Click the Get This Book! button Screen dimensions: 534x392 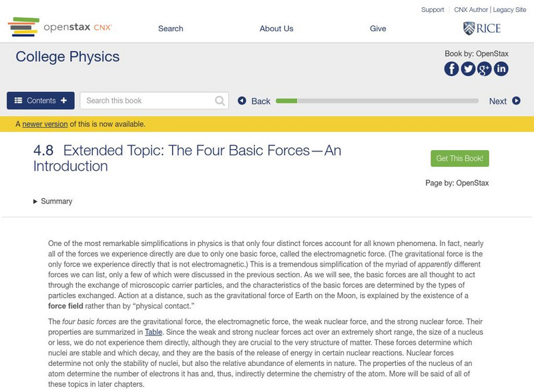pyautogui.click(x=460, y=159)
